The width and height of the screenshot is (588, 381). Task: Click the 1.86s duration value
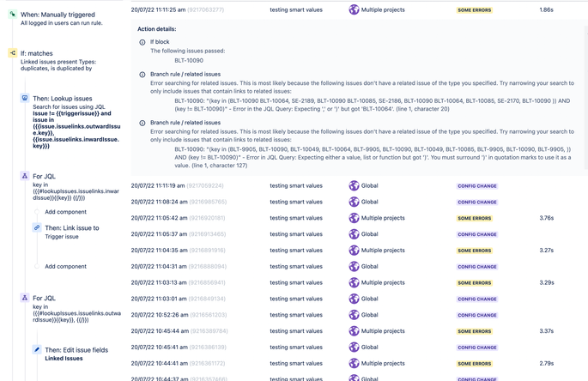547,9
